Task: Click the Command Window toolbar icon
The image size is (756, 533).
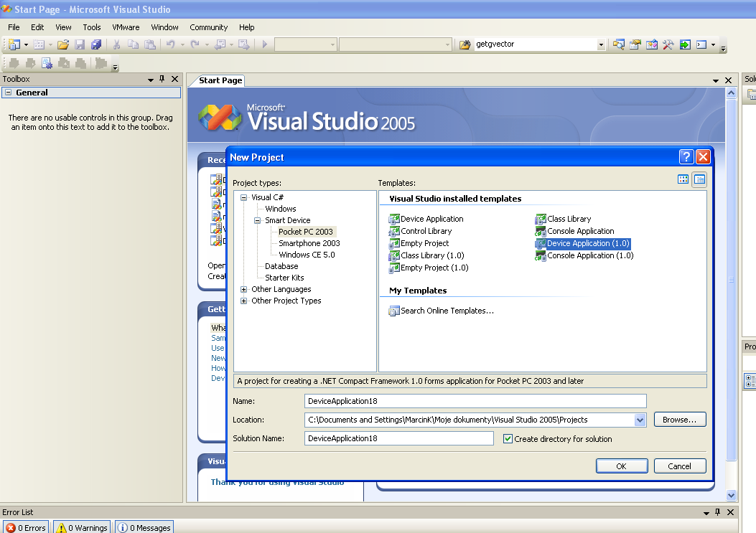Action: pos(701,44)
